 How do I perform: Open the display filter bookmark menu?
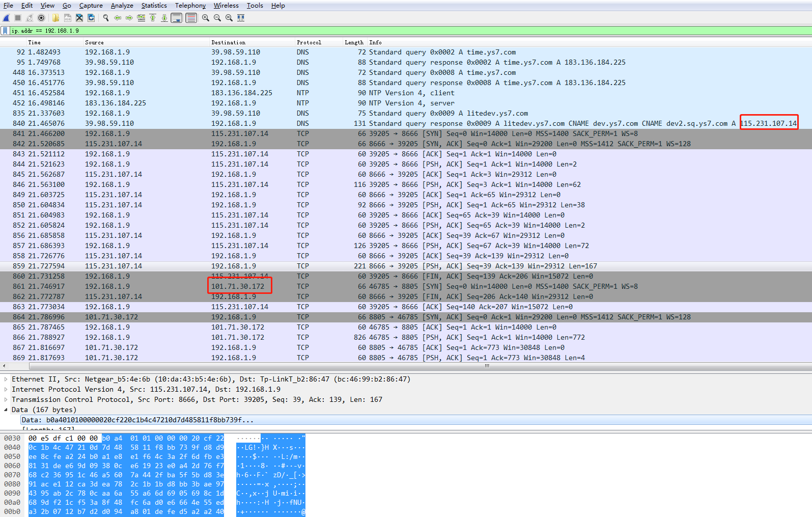pyautogui.click(x=5, y=31)
